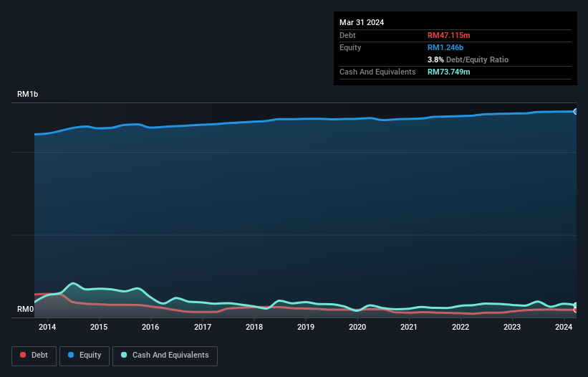This screenshot has width=588, height=377.
Task: Click the RM1b y-axis label
Action: pos(28,95)
